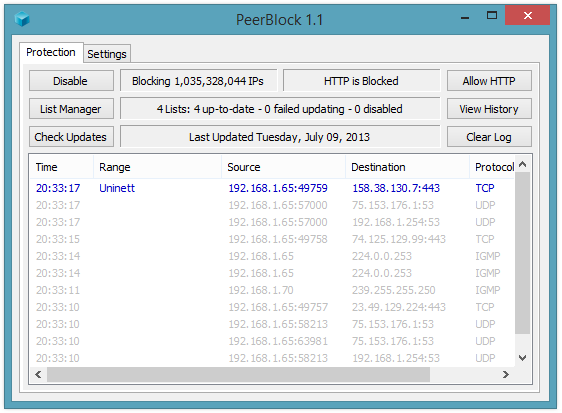
Task: Open View History
Action: 489,109
